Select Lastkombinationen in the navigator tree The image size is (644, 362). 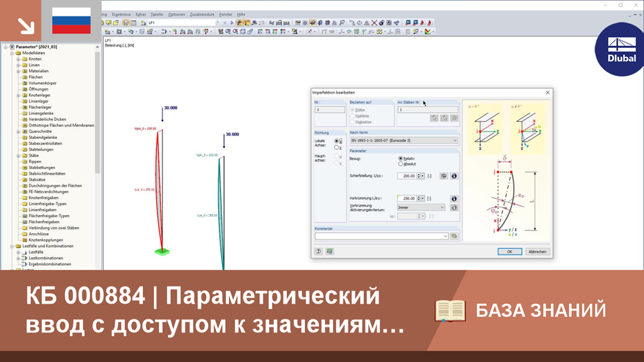45,258
